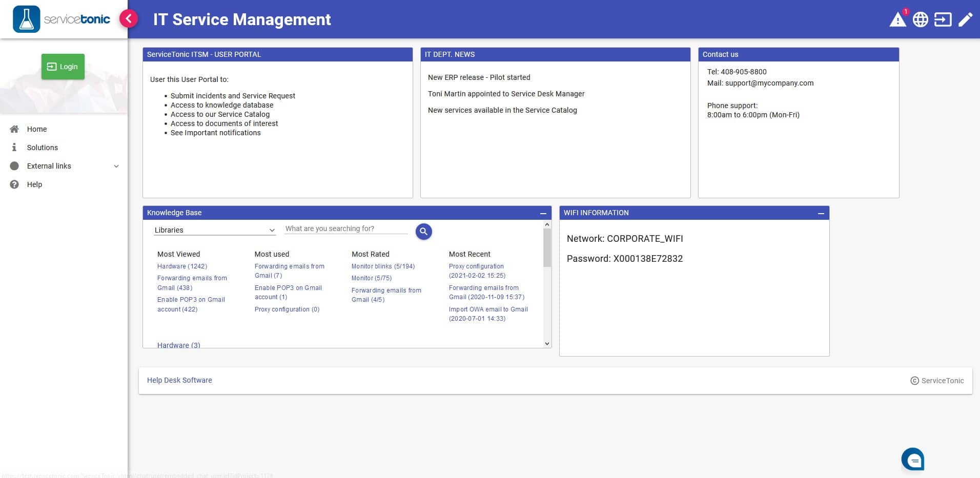Change language via the globe icon
Image resolution: width=980 pixels, height=478 pixels.
coord(921,19)
